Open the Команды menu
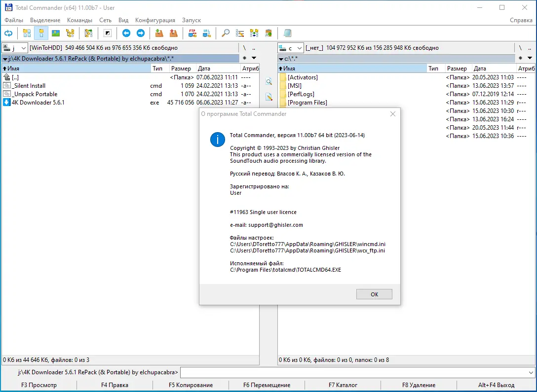Image resolution: width=537 pixels, height=392 pixels. 80,20
